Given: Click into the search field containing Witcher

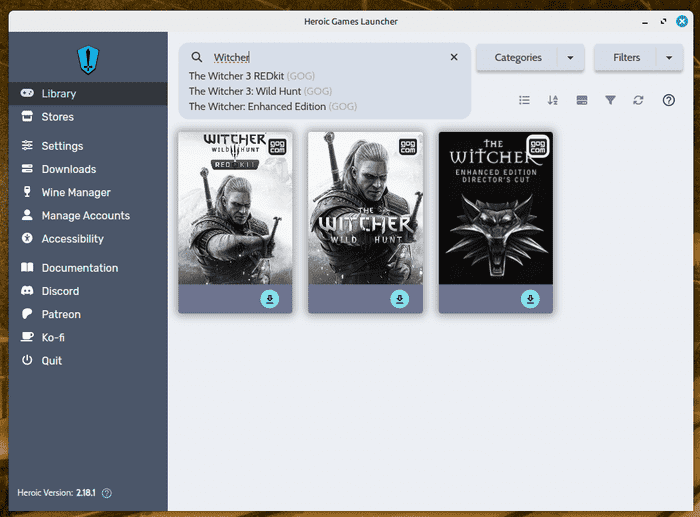Looking at the screenshot, I should tap(326, 57).
